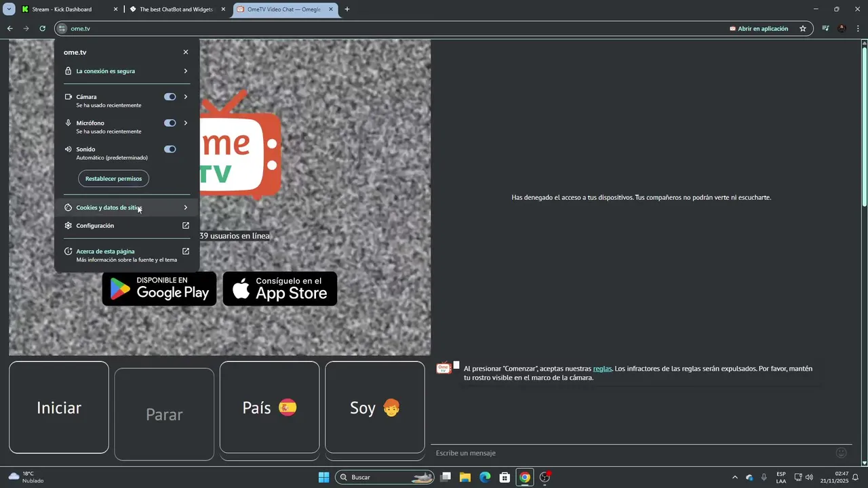The height and width of the screenshot is (488, 868).
Task: Click the OmeTV logo in chat message
Action: pyautogui.click(x=443, y=369)
